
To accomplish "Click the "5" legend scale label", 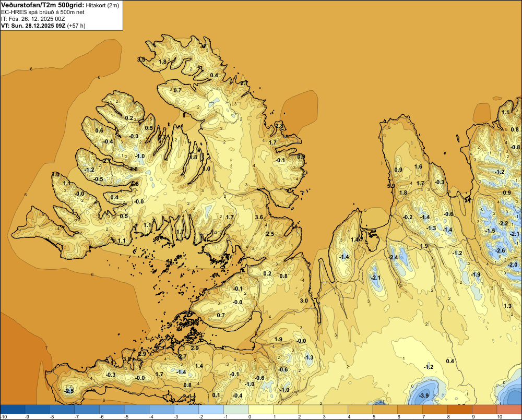I will (x=373, y=417).
